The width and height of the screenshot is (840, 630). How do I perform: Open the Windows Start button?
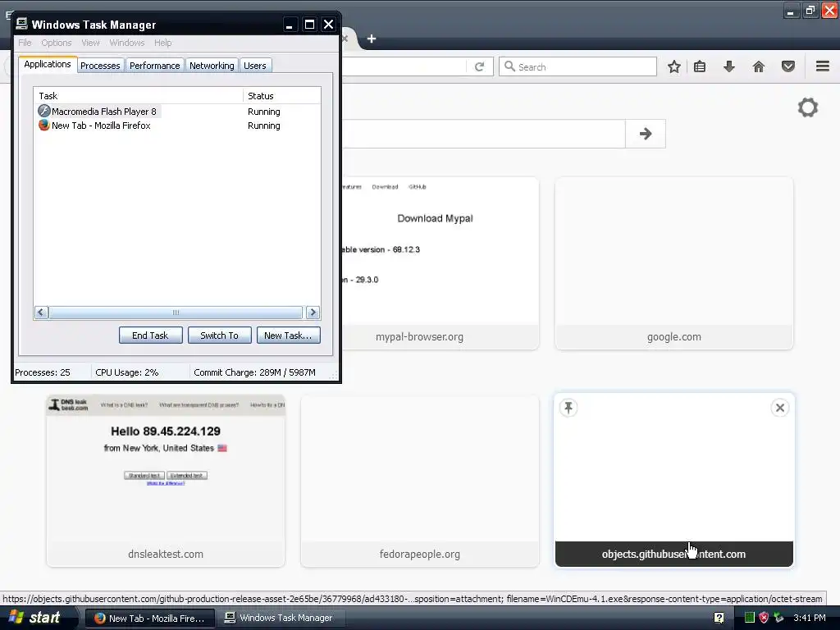click(34, 618)
